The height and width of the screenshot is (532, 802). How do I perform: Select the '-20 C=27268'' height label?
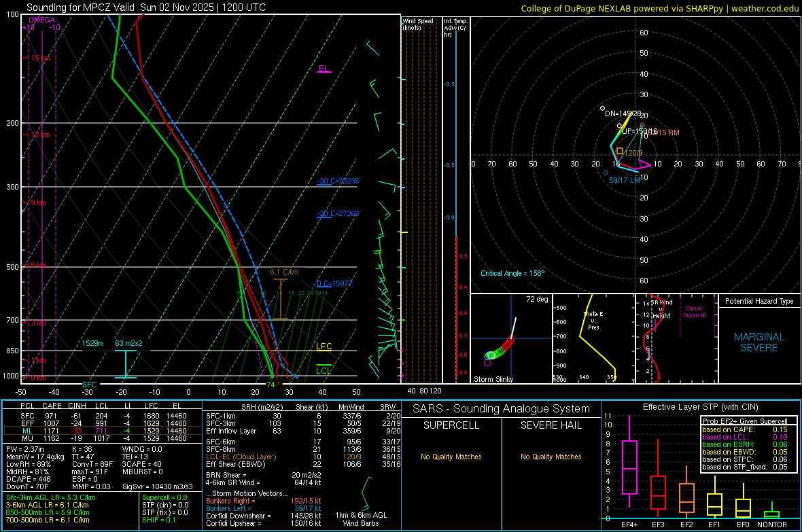338,213
